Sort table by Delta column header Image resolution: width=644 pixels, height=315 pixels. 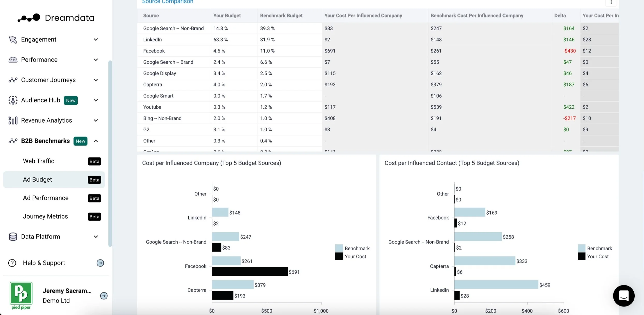[x=560, y=16]
